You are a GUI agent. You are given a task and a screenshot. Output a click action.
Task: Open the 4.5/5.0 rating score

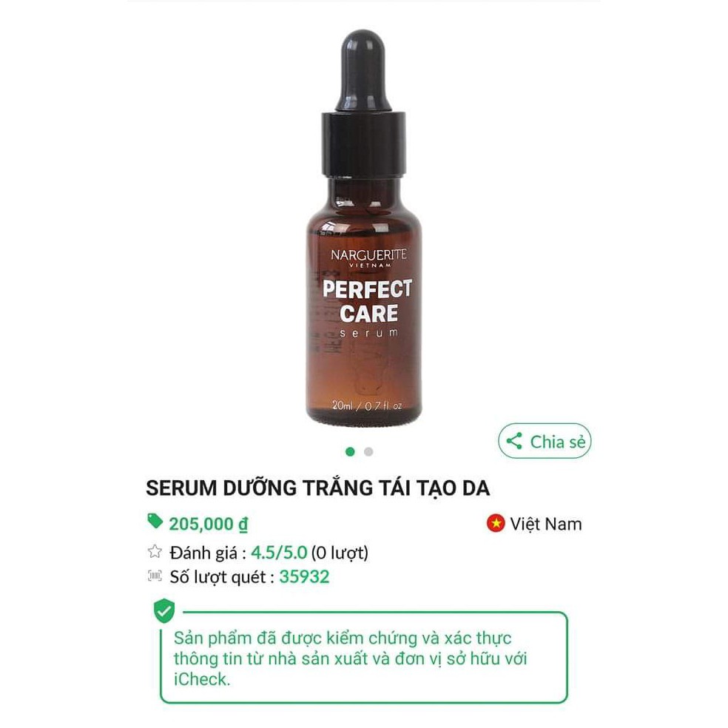click(279, 553)
